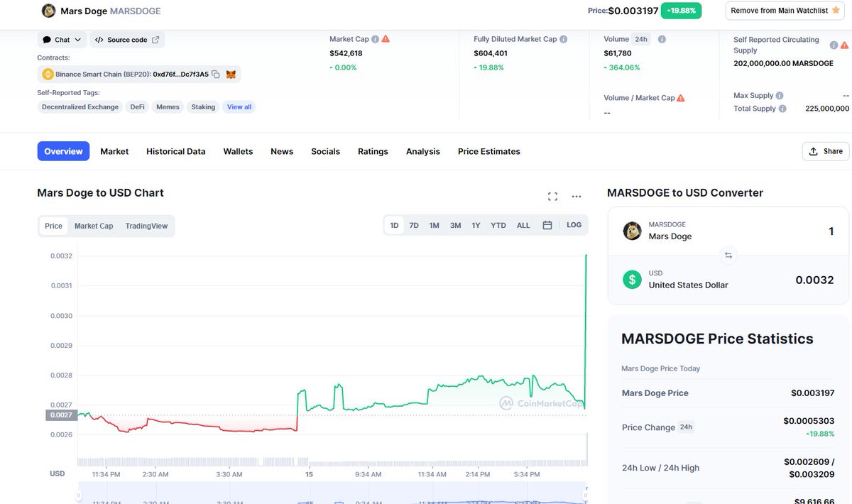Click the external link icon beside Source code

tap(155, 40)
